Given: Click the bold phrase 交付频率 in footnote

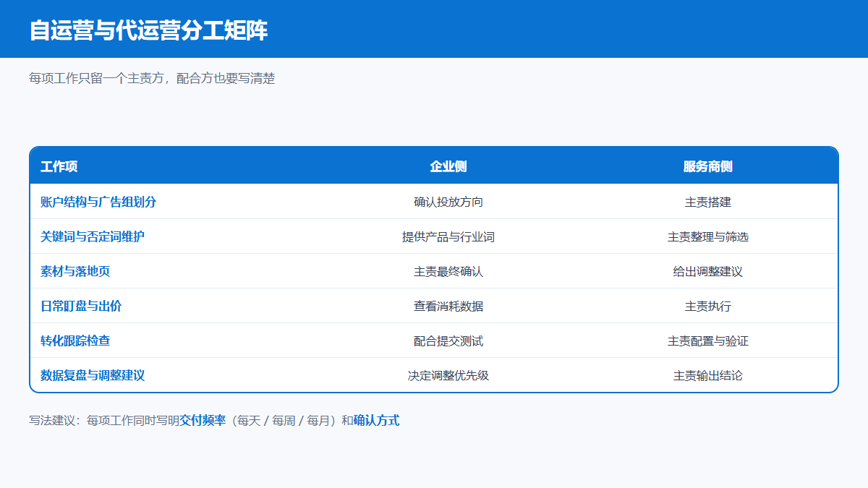Looking at the screenshot, I should [x=203, y=420].
